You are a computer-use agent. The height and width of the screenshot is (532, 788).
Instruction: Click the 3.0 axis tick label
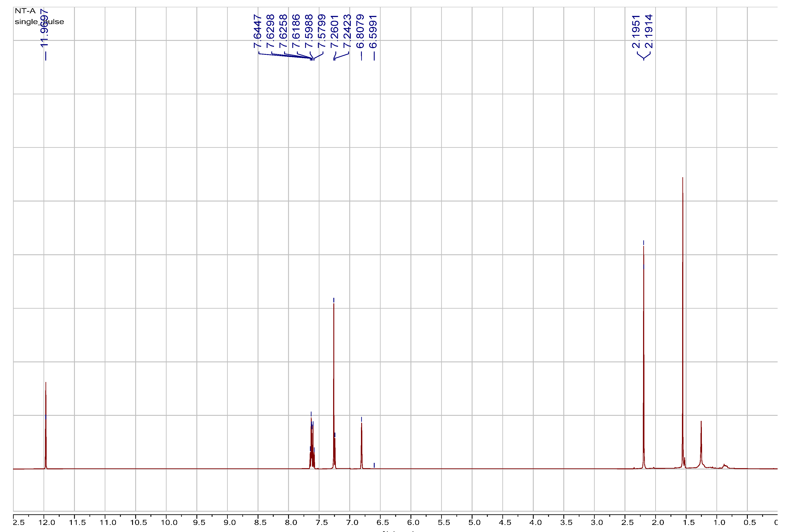click(597, 522)
